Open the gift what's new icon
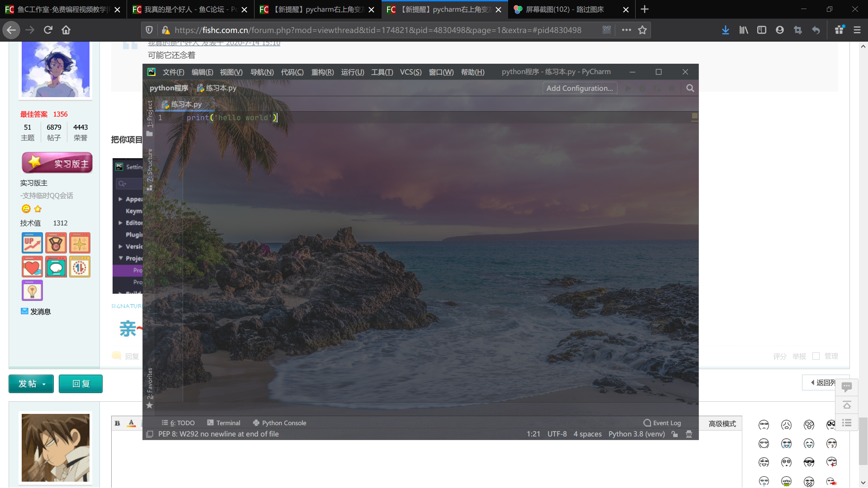The image size is (868, 488). (840, 30)
